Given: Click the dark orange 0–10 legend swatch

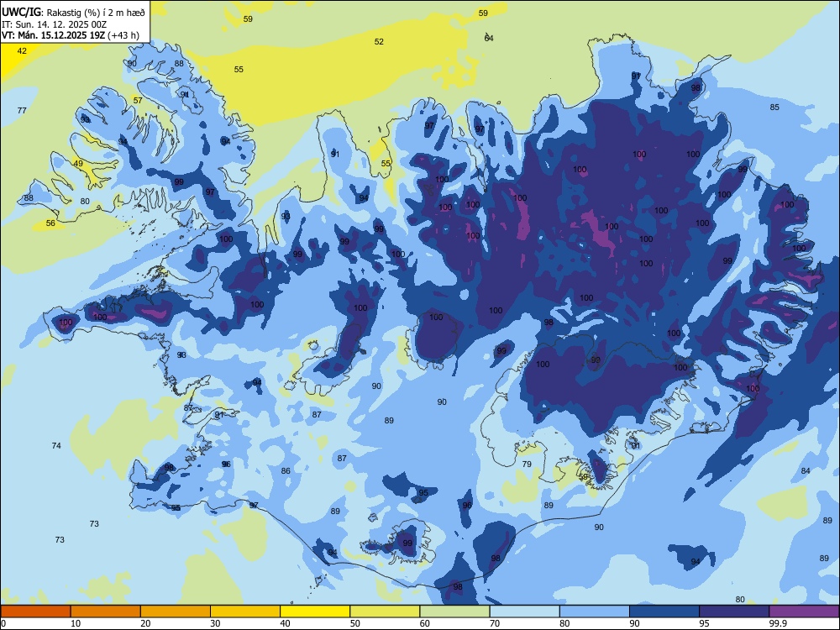Looking at the screenshot, I should 35,612.
